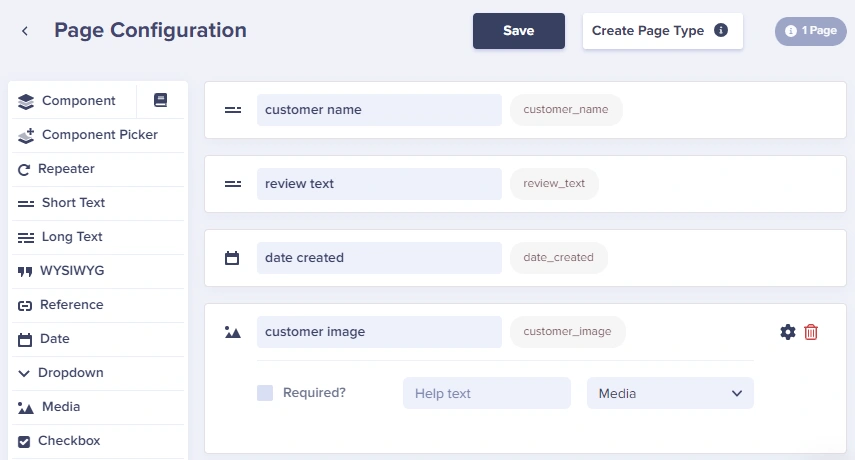
Task: Delete the customer image field with trash icon
Action: [811, 332]
